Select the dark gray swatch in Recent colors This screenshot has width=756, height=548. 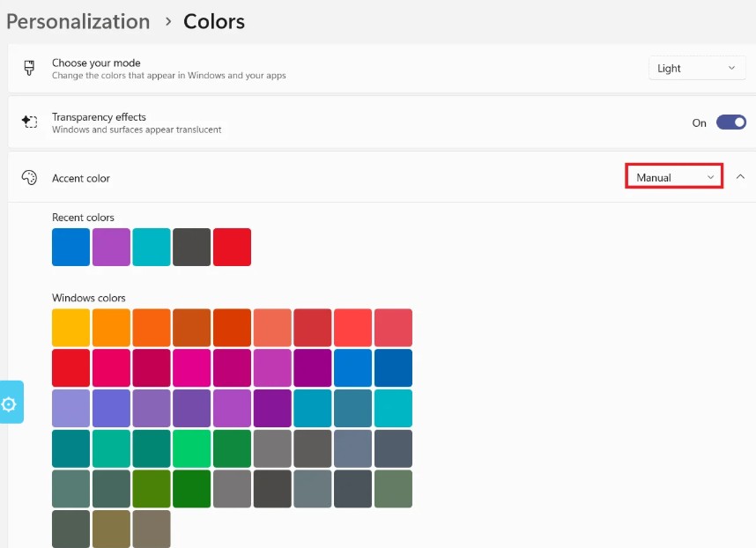tap(191, 247)
